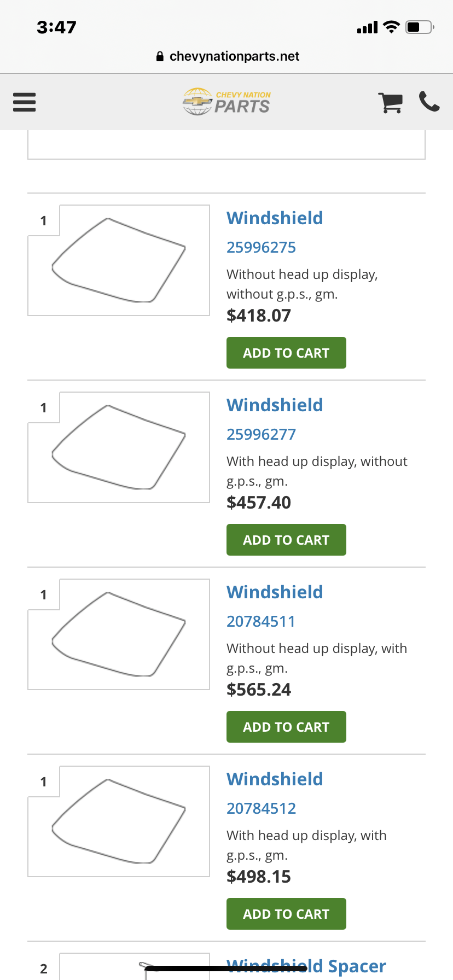Open the hamburger navigation menu
Screen dimensions: 453x980
24,102
